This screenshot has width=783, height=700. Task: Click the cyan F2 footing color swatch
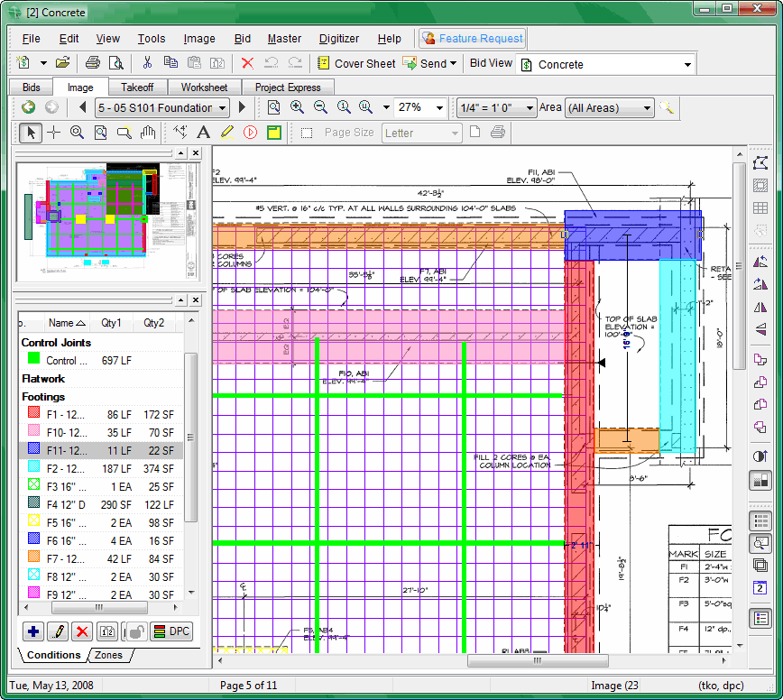[x=33, y=466]
